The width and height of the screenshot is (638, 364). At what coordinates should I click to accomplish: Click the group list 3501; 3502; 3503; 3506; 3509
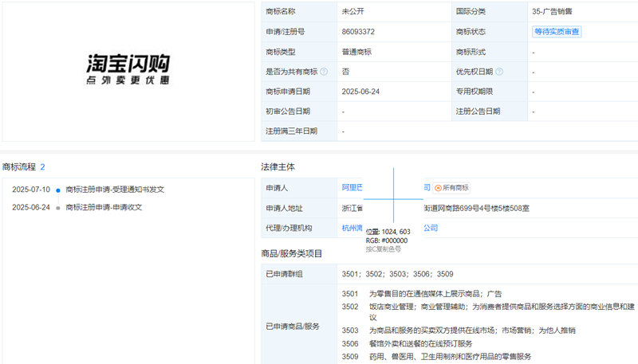pyautogui.click(x=397, y=274)
